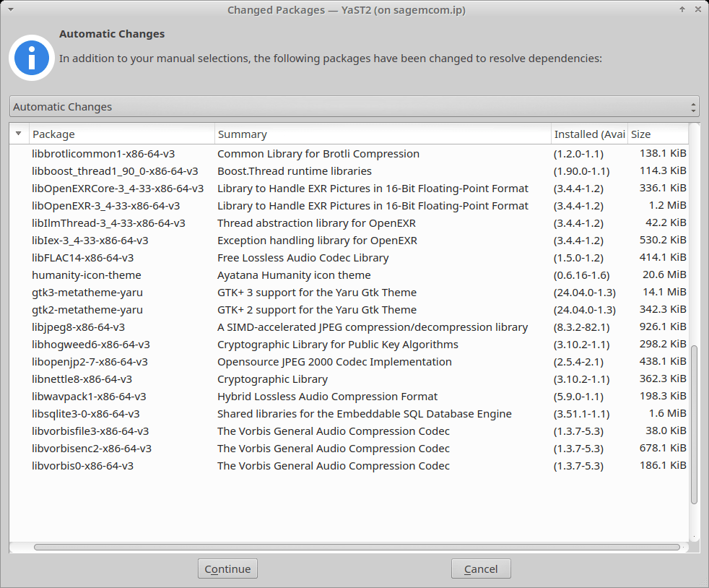Click the window shade arrow in title bar
The height and width of the screenshot is (588, 709).
click(x=682, y=9)
